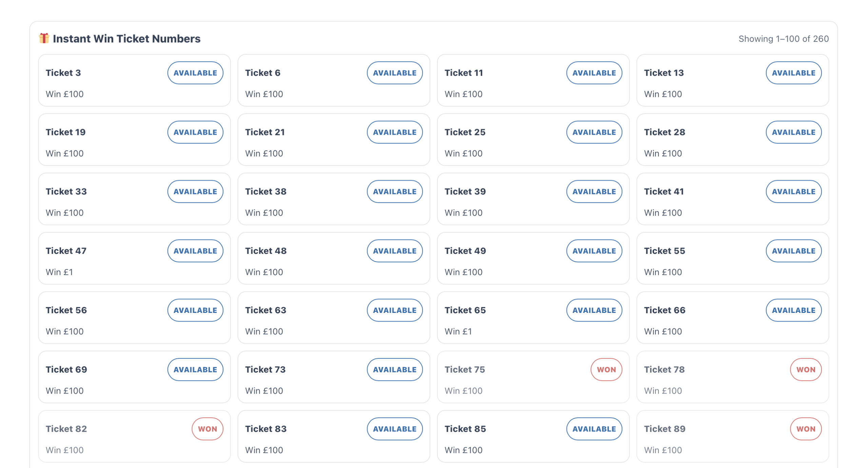Click the WON badge on Ticket 78
This screenshot has width=868, height=468.
point(806,369)
